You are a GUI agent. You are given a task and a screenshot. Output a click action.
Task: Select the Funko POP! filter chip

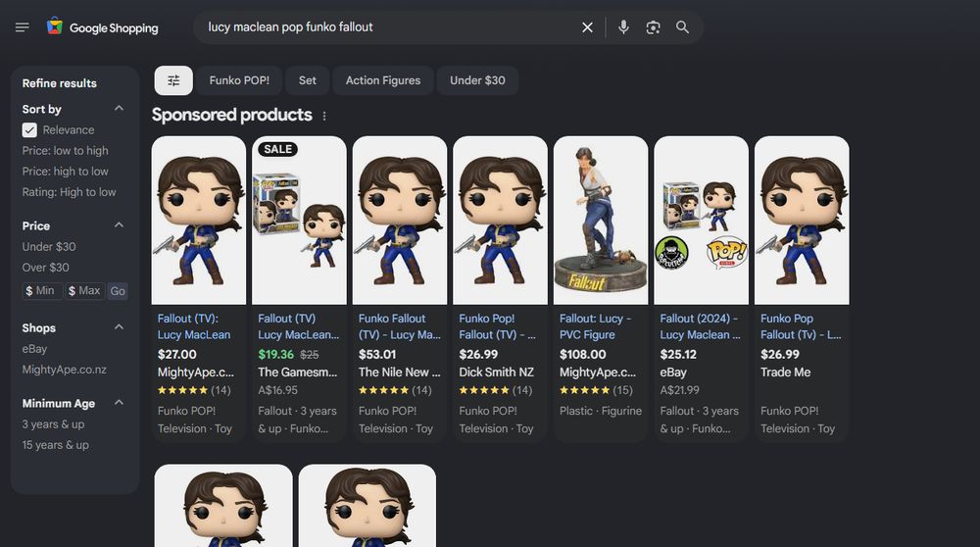pyautogui.click(x=239, y=80)
